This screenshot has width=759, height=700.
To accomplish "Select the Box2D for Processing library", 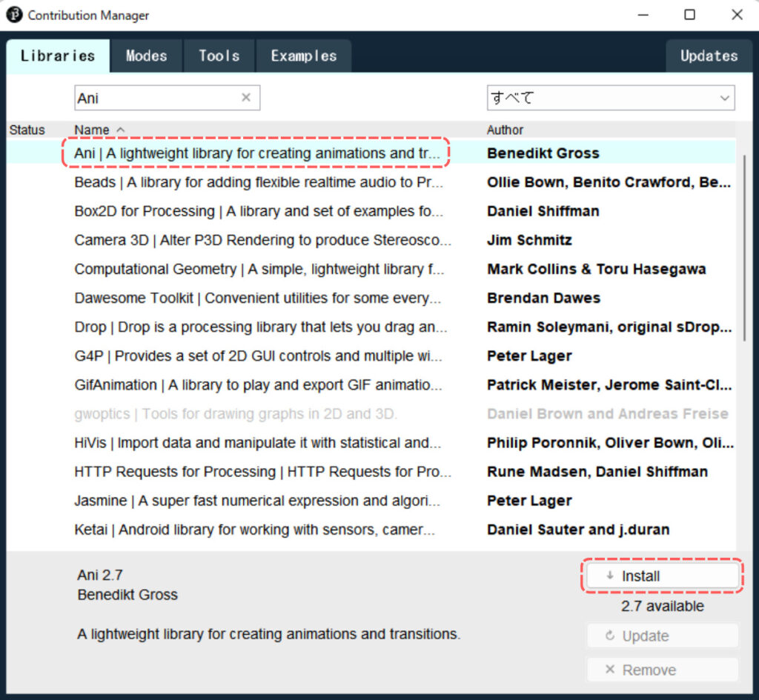I will [371, 211].
